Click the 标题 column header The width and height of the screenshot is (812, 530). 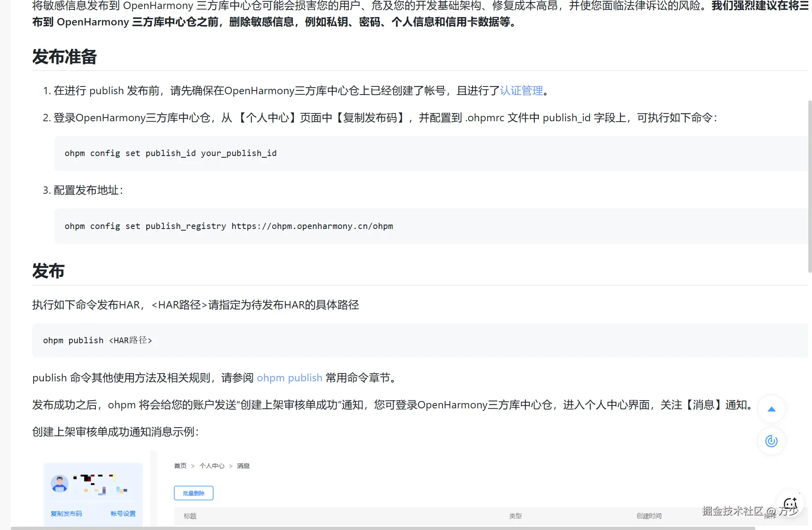point(190,516)
